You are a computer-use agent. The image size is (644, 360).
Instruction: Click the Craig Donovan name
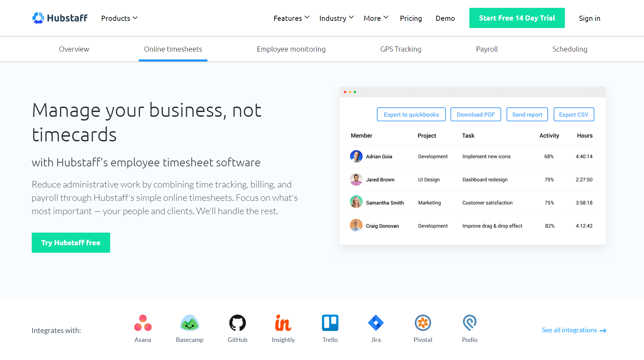382,226
